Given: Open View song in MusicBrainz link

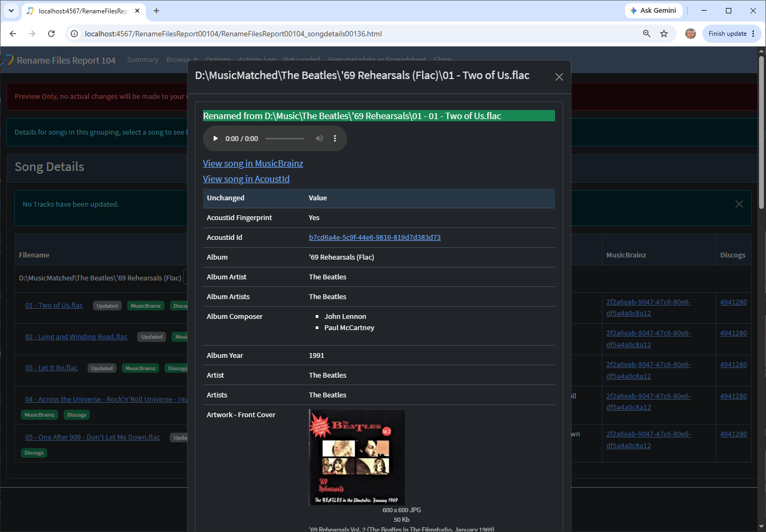Looking at the screenshot, I should pos(253,163).
